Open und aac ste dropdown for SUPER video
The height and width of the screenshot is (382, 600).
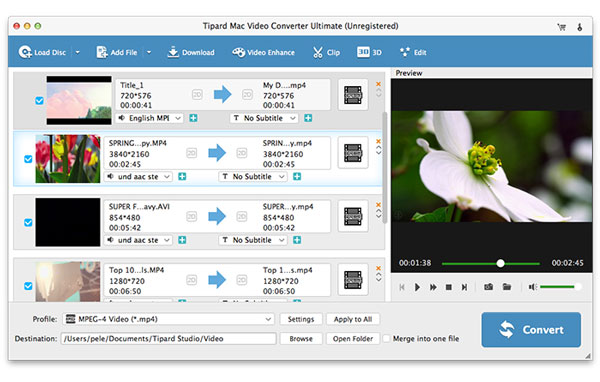click(x=138, y=240)
